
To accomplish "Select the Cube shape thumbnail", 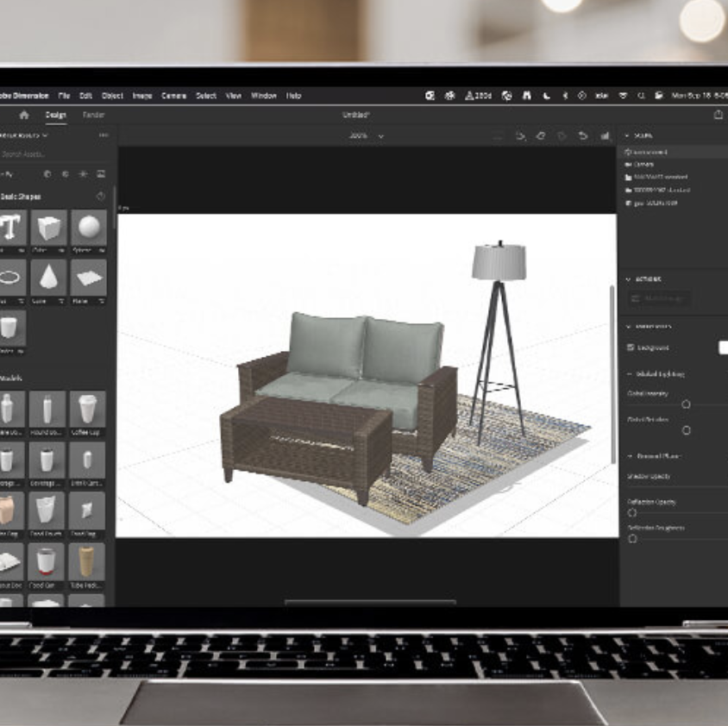I will pos(49,228).
